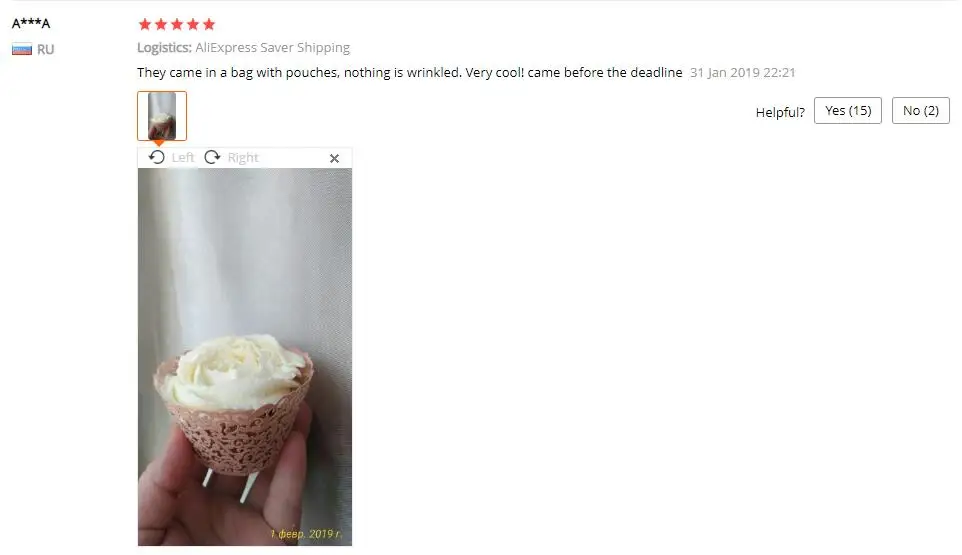Viewport: 962px width, 555px height.
Task: Click the "Helpful?" label
Action: click(x=780, y=112)
